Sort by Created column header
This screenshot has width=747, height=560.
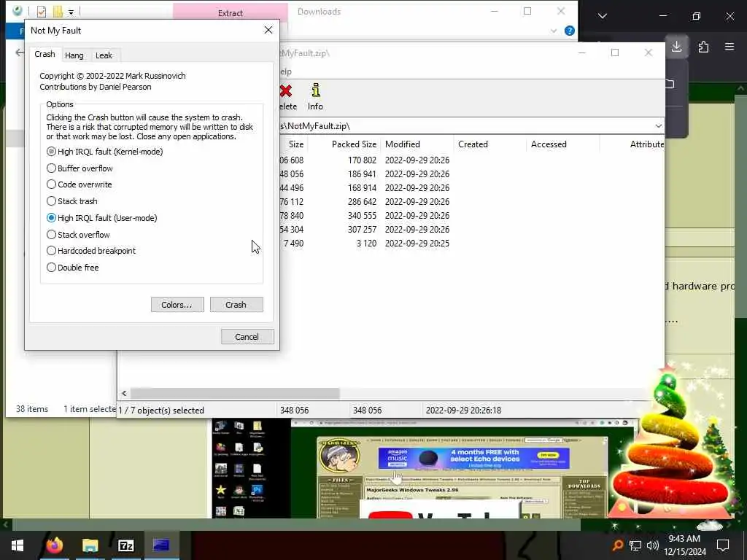tap(489, 144)
